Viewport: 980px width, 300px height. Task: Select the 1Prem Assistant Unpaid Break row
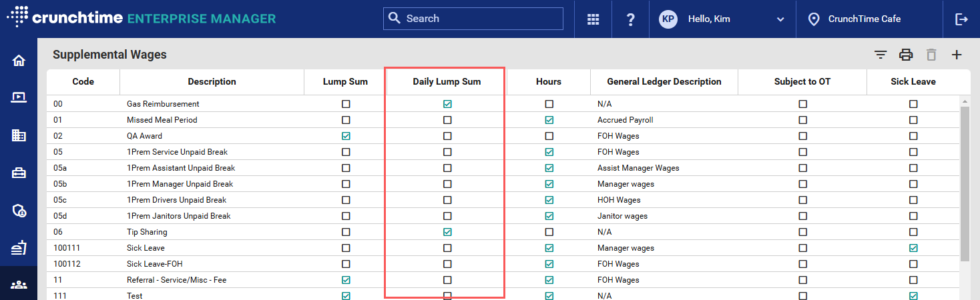(503, 168)
